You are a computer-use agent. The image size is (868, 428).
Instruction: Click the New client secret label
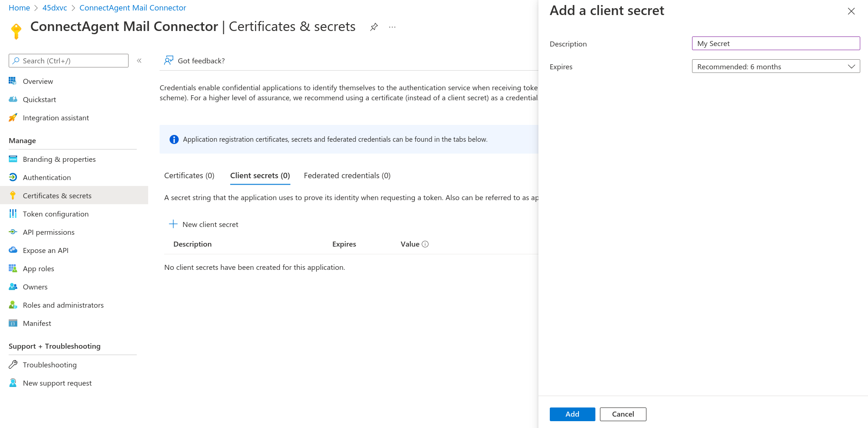tap(210, 224)
